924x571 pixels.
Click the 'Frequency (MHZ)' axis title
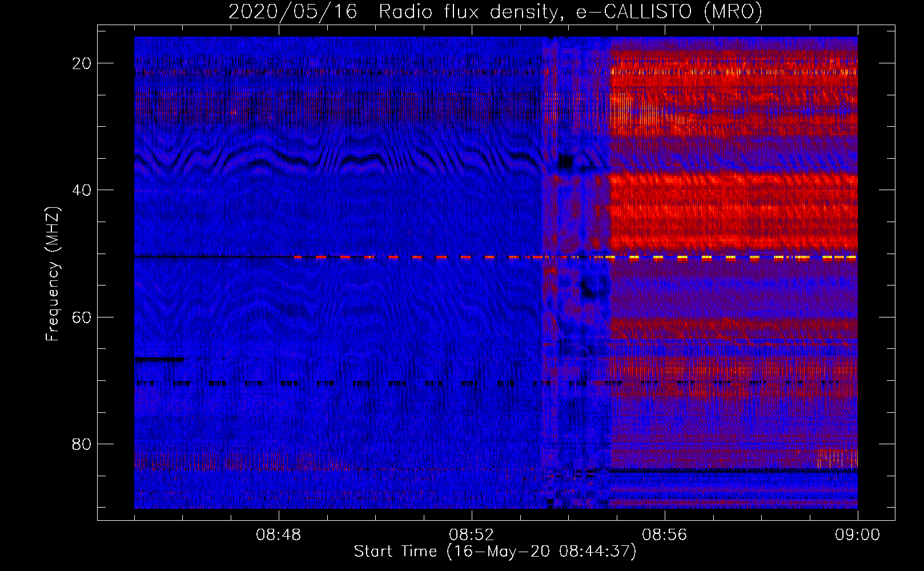[53, 274]
